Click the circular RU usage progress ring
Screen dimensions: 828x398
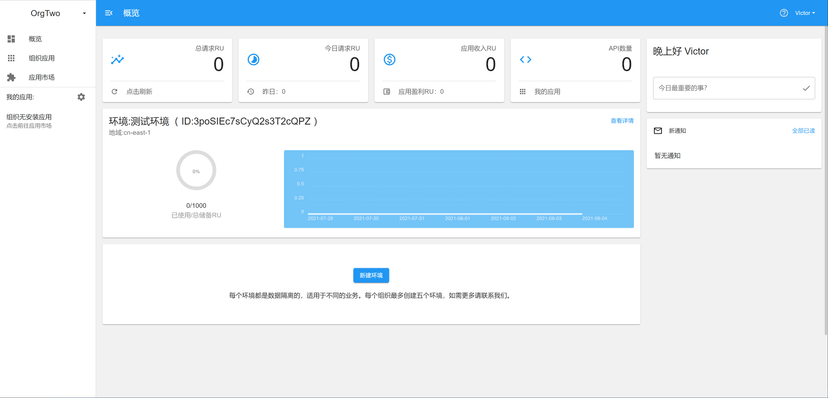click(x=196, y=170)
